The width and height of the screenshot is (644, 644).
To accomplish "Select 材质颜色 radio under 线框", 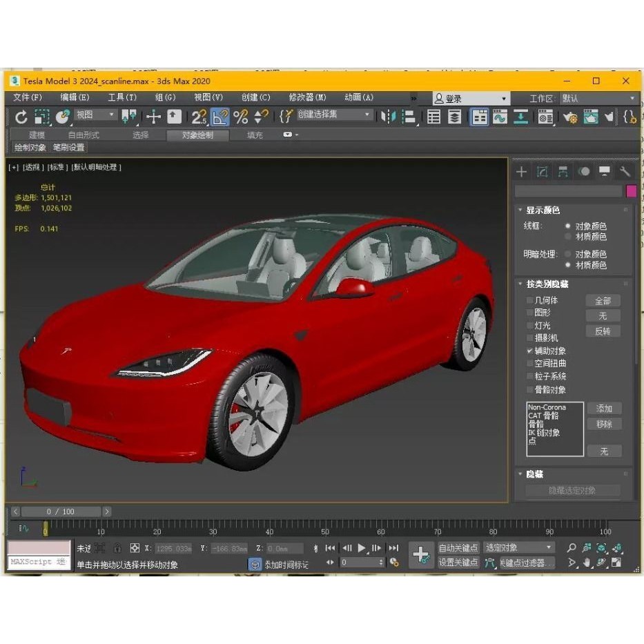I will tap(567, 237).
